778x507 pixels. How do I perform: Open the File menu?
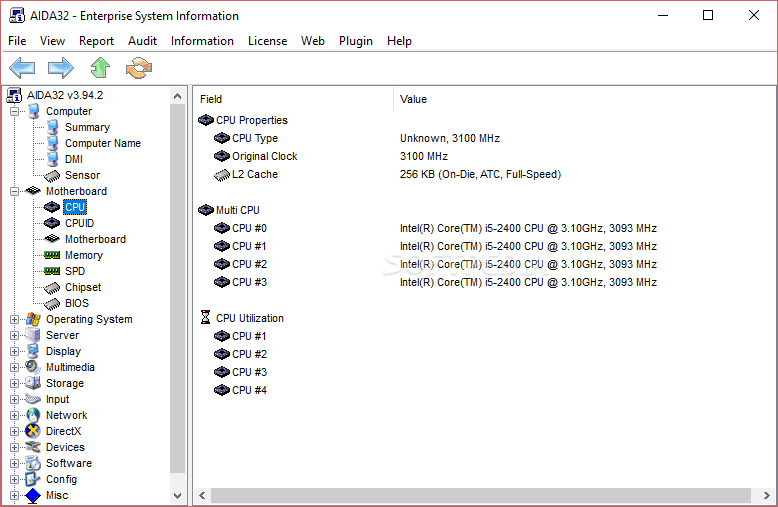coord(17,41)
